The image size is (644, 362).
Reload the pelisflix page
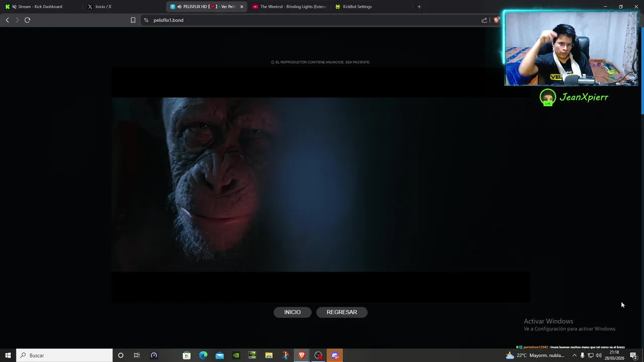coord(27,20)
